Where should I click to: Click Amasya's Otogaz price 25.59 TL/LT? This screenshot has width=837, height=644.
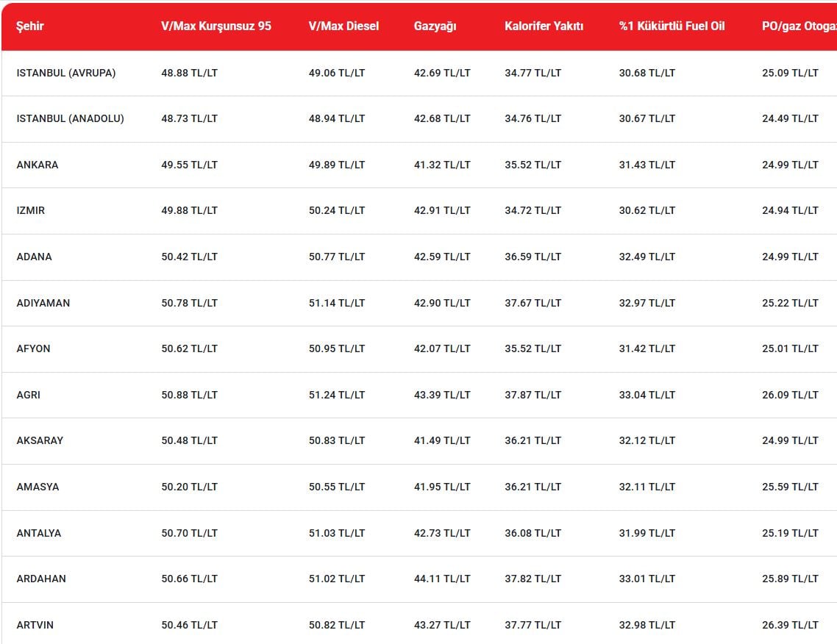tap(790, 487)
